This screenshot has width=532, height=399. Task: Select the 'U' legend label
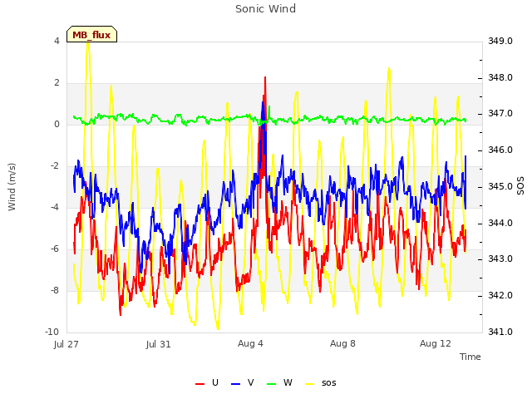point(215,382)
